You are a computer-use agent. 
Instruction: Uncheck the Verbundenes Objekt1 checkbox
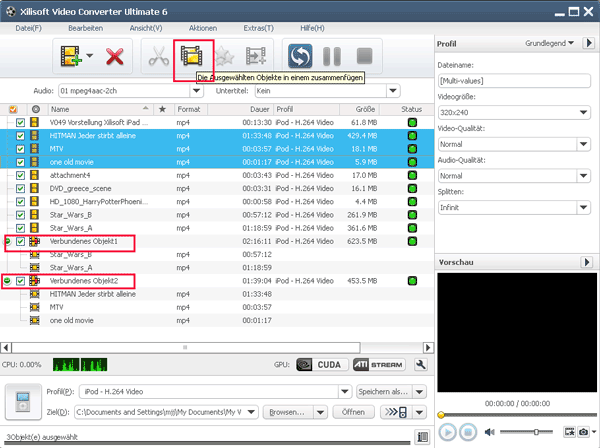[20, 241]
